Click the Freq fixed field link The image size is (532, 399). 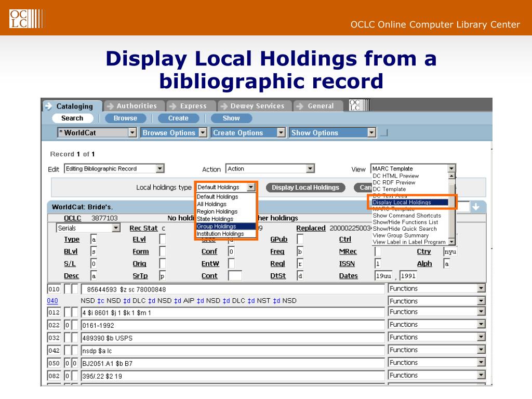click(277, 251)
